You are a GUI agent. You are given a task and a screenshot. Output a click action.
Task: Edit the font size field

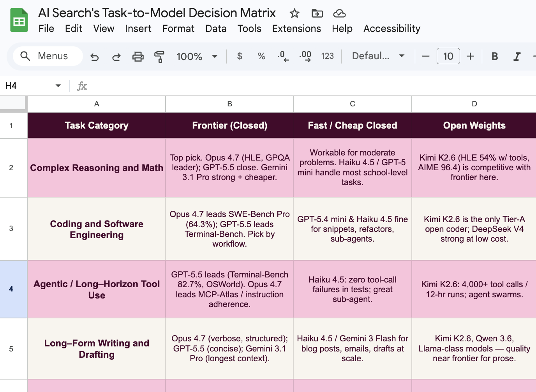[448, 56]
